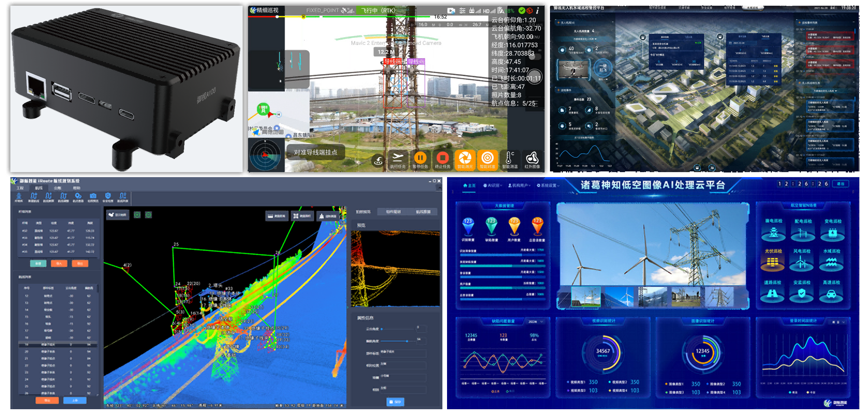Click the 退出 logout button
This screenshot has height=416, width=868.
pos(840,184)
